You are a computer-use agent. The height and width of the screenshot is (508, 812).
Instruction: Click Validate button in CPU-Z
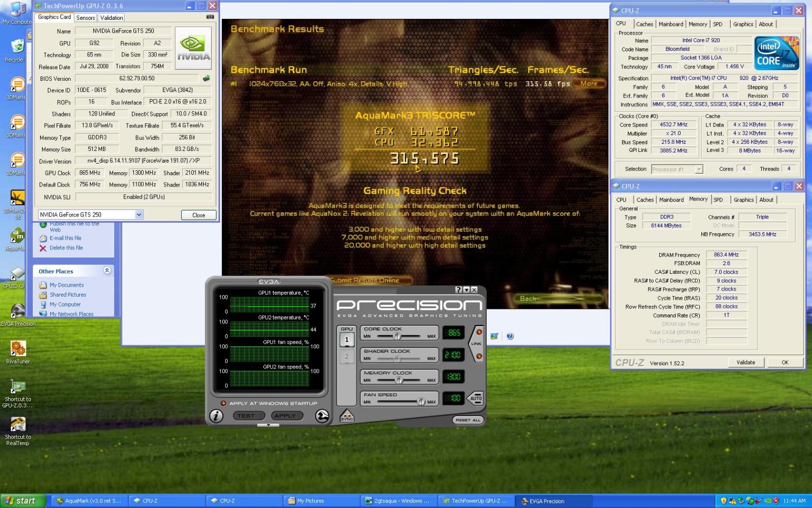point(746,363)
